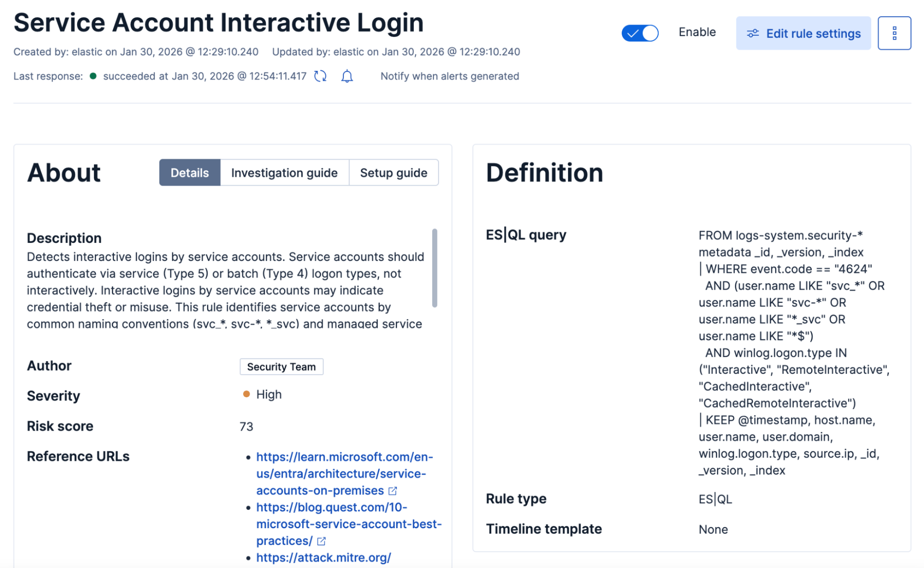Viewport: 924px width, 568px height.
Task: Click the Service Account Interactive Login title
Action: click(218, 22)
